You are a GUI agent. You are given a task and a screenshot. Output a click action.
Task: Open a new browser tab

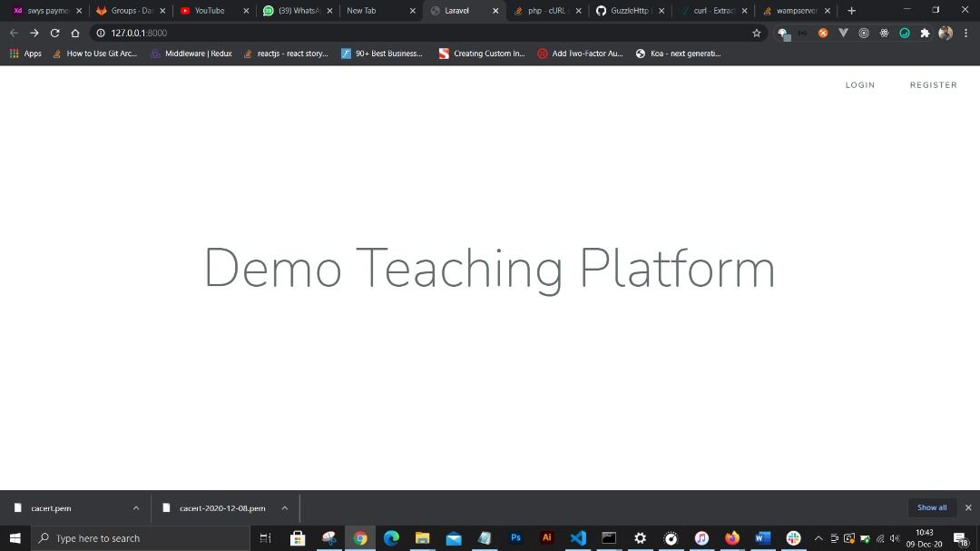(851, 11)
